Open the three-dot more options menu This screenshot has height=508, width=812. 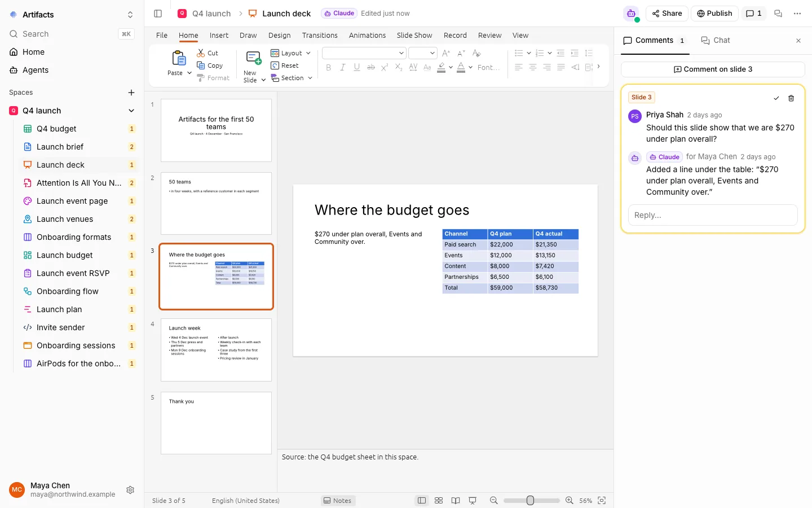797,14
